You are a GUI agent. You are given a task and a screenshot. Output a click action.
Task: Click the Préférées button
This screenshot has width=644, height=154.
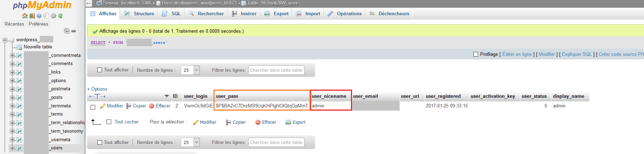coord(38,24)
